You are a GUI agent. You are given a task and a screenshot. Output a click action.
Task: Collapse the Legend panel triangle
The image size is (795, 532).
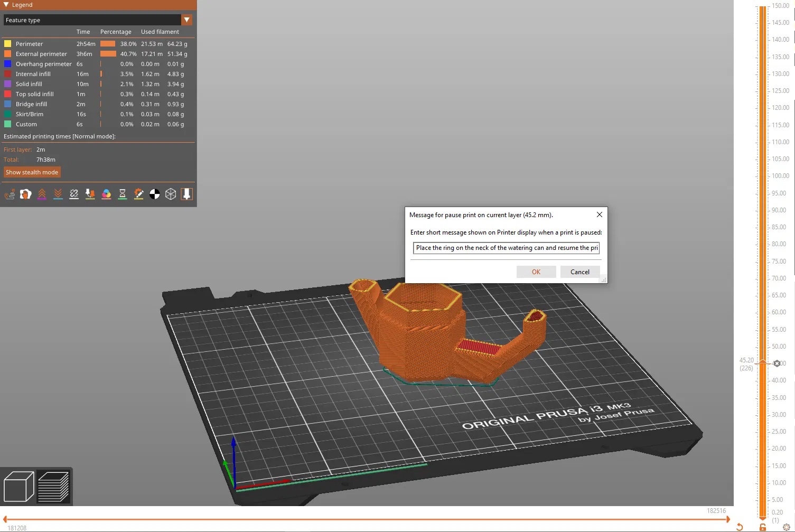coord(6,5)
